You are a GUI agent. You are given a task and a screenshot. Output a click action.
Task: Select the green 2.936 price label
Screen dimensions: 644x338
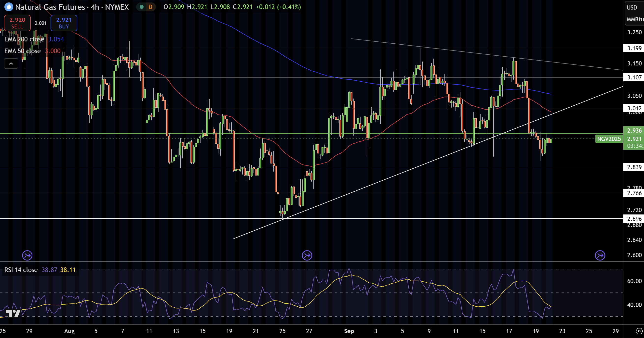[x=634, y=131]
